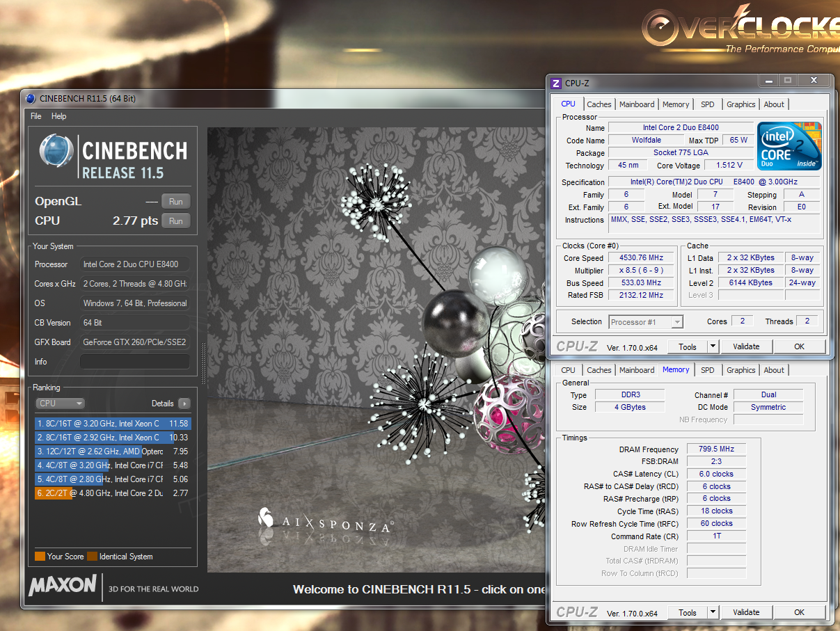Click Tools button in upper CPU-Z window
Image resolution: width=840 pixels, height=631 pixels.
coord(688,346)
